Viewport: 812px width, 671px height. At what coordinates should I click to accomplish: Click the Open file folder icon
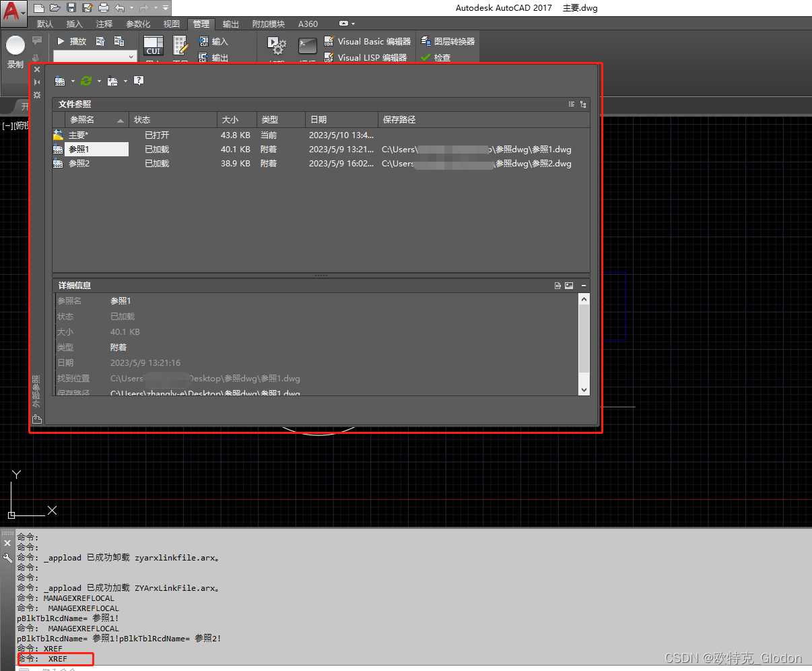55,8
